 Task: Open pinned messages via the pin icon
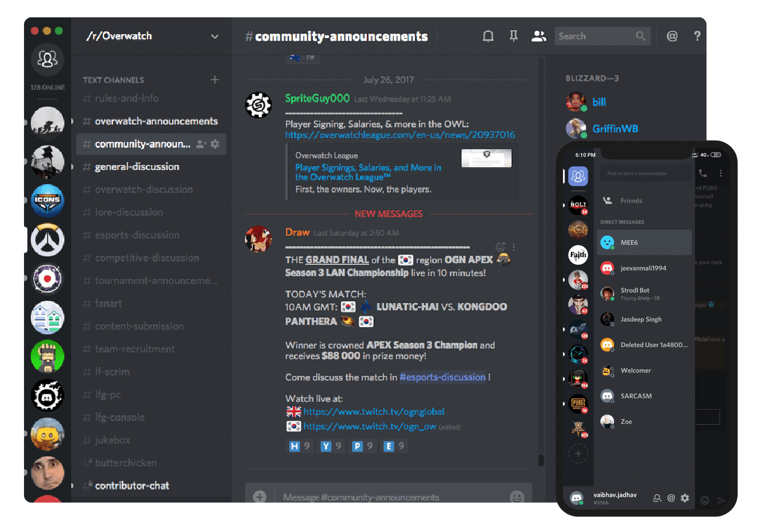click(513, 36)
